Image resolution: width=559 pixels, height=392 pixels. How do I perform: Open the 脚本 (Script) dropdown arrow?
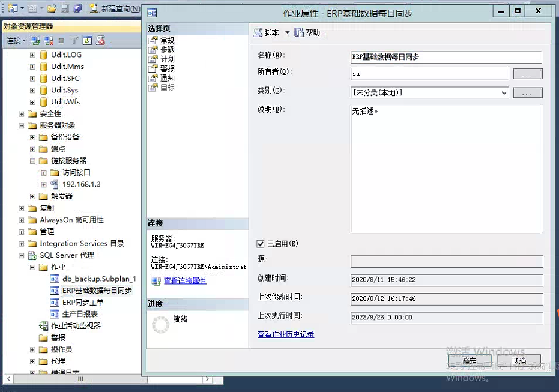tap(287, 32)
